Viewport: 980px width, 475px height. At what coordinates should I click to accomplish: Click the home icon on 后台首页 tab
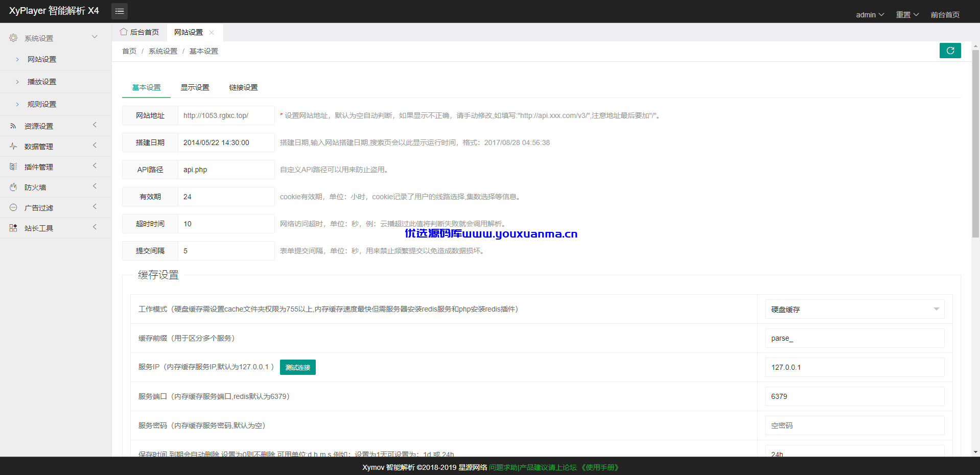point(124,32)
